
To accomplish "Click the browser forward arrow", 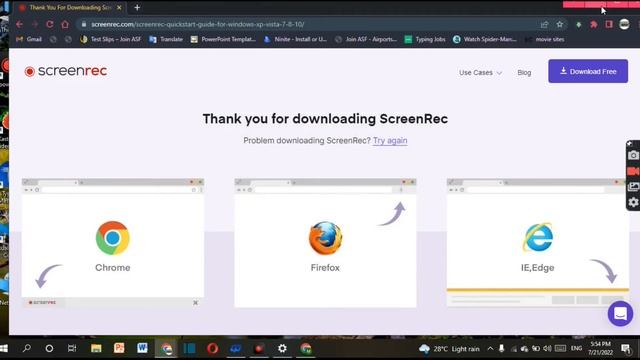I will click(35, 24).
